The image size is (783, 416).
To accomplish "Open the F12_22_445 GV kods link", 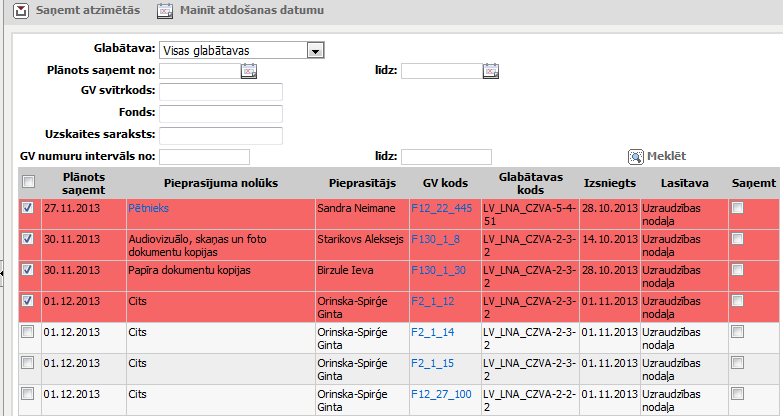I will [x=441, y=208].
